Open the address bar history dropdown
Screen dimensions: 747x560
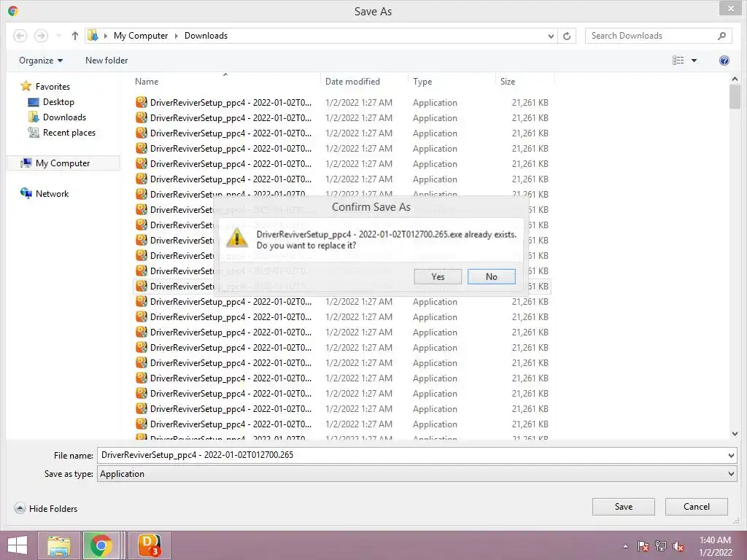click(551, 36)
